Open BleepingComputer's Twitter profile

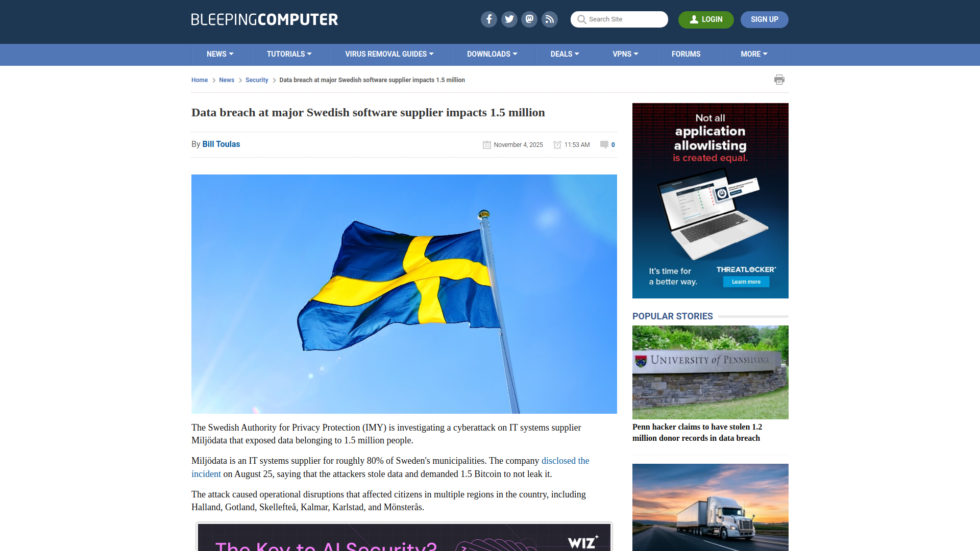click(509, 19)
